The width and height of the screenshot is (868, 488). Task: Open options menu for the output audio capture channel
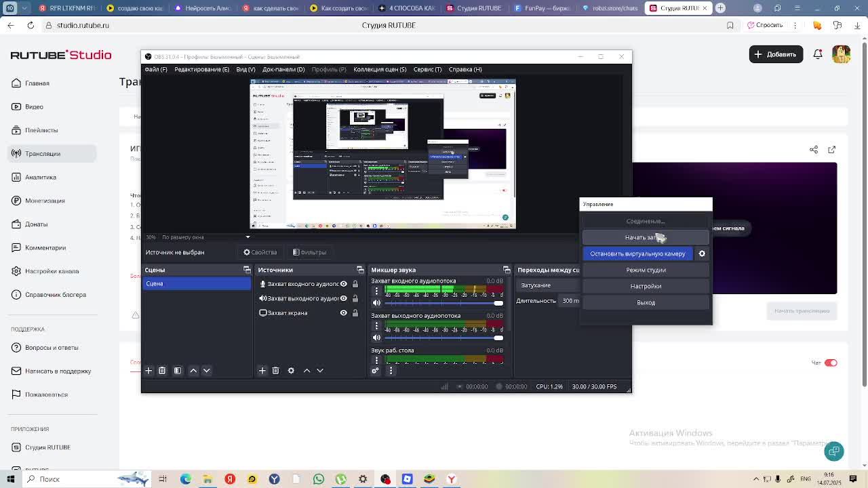(x=376, y=326)
